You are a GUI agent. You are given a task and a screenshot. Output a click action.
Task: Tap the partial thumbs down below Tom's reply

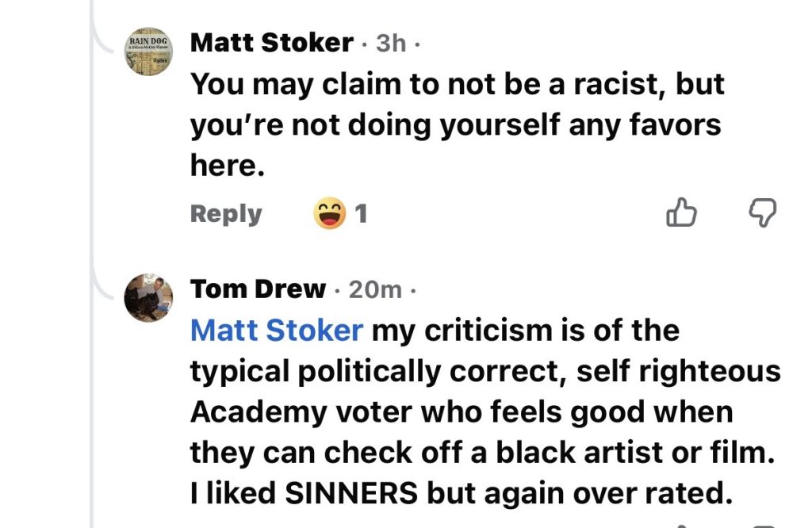[x=763, y=525]
